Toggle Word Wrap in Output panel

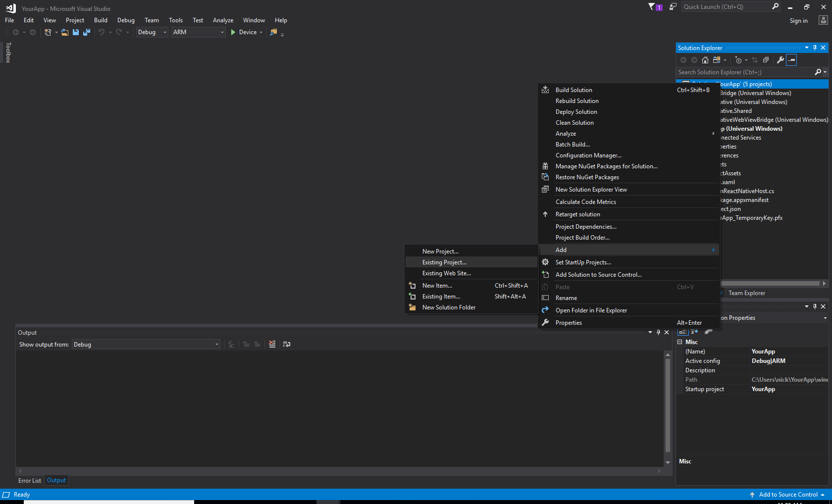pyautogui.click(x=287, y=344)
